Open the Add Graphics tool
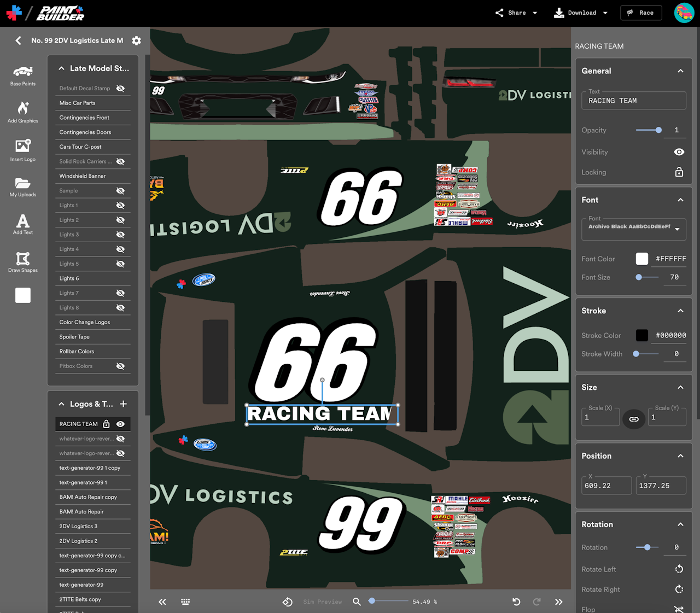Viewport: 700px width, 613px height. pyautogui.click(x=22, y=112)
